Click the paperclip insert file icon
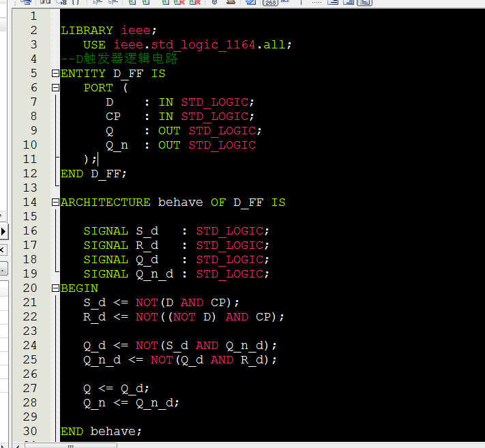Image resolution: width=485 pixels, height=448 pixels. (214, 2)
